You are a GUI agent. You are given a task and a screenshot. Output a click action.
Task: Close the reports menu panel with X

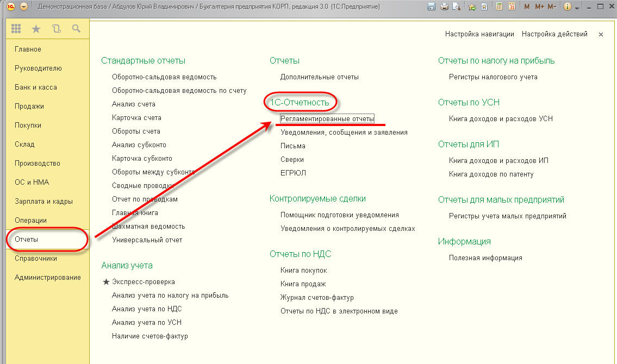pyautogui.click(x=601, y=35)
